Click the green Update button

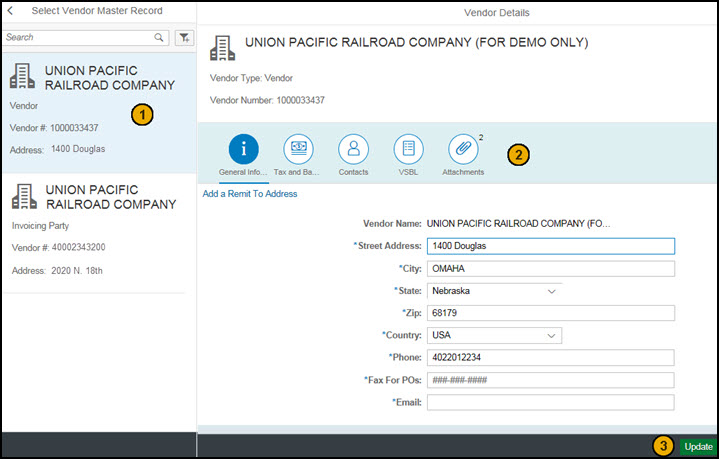[x=698, y=447]
